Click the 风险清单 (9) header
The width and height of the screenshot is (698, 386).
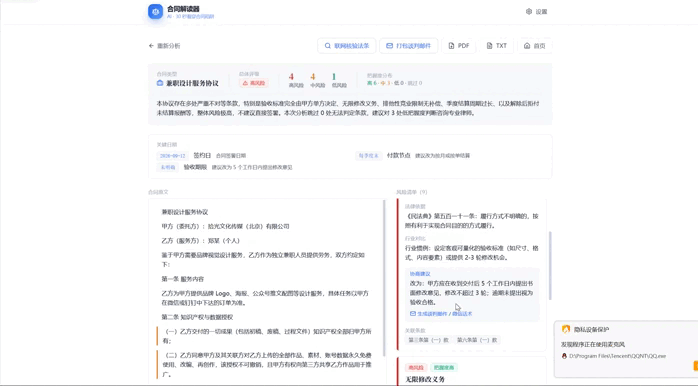(412, 192)
